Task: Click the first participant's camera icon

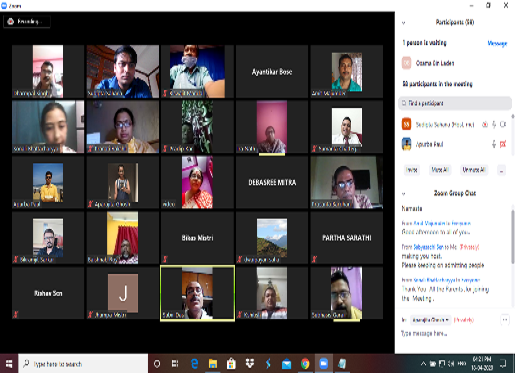Action: click(x=503, y=125)
